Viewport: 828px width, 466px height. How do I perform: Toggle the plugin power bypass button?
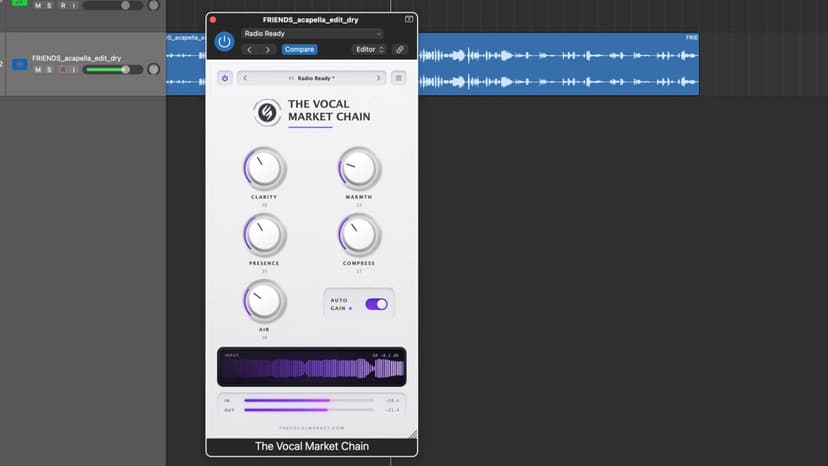point(224,41)
